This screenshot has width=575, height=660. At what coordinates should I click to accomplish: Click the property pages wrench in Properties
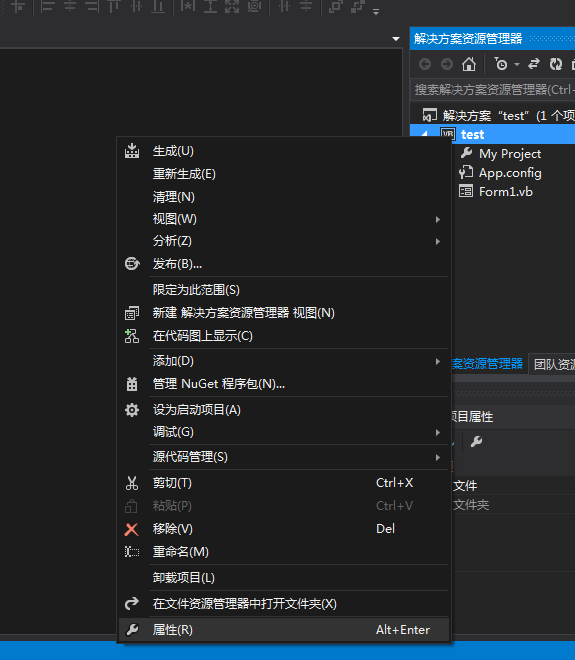[476, 442]
